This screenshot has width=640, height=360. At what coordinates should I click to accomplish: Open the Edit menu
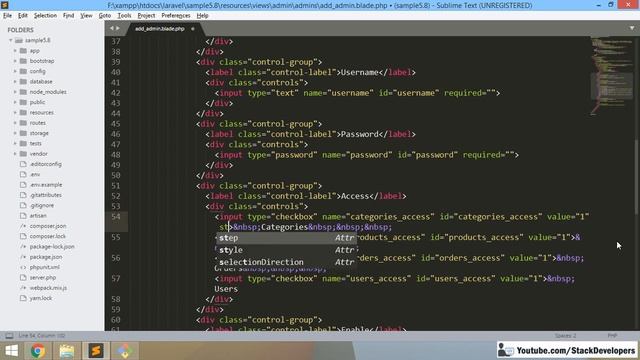point(22,16)
